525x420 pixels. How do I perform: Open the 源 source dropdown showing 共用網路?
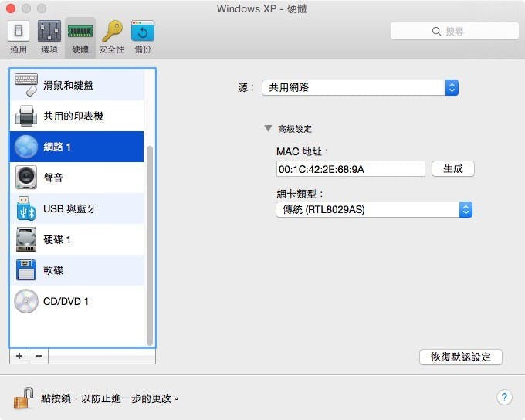coord(360,88)
